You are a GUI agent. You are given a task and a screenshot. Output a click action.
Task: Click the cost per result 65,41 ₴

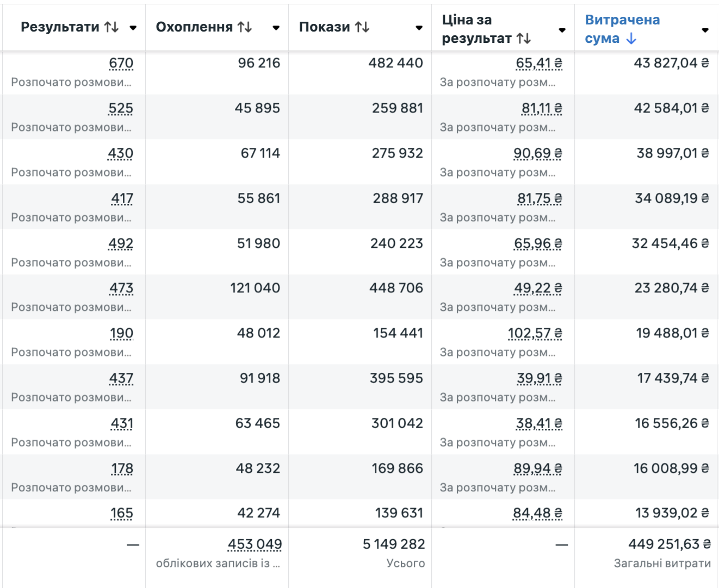tap(539, 64)
